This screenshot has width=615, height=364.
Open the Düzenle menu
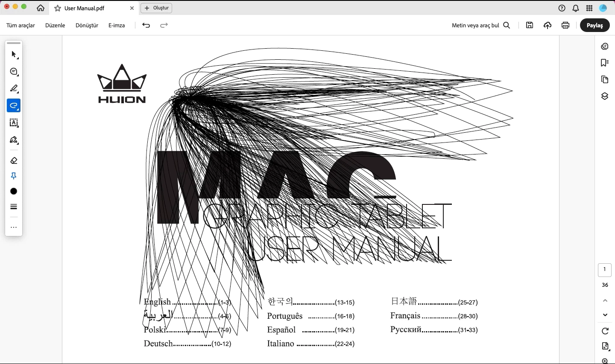pos(55,25)
